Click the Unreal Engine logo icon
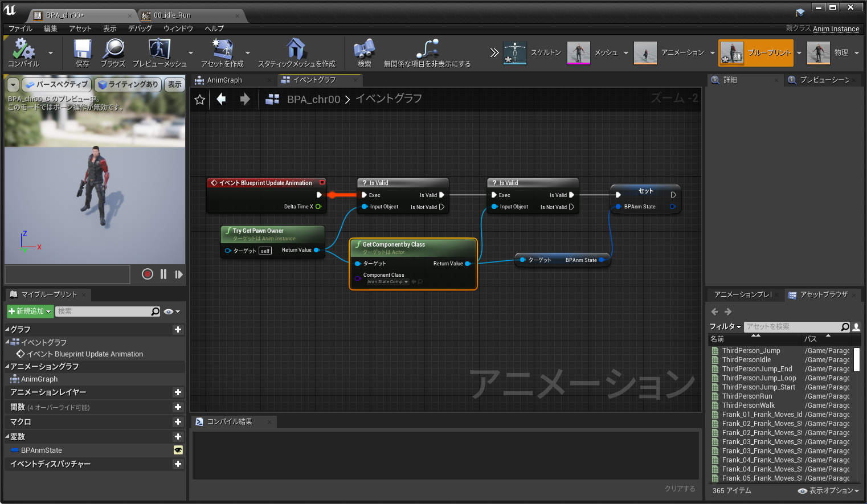 (x=10, y=10)
